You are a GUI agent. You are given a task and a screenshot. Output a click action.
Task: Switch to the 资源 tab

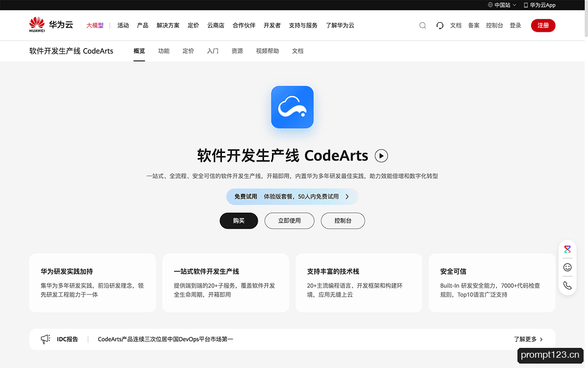pos(237,51)
